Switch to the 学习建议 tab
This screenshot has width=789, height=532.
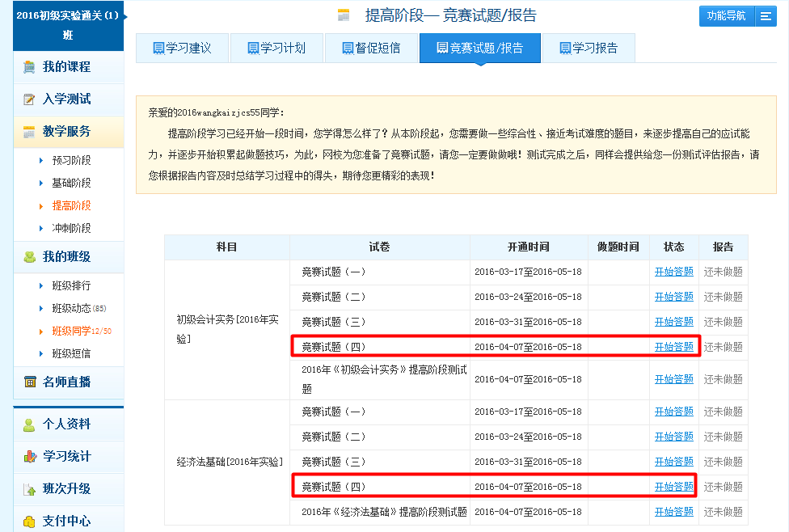(x=182, y=49)
